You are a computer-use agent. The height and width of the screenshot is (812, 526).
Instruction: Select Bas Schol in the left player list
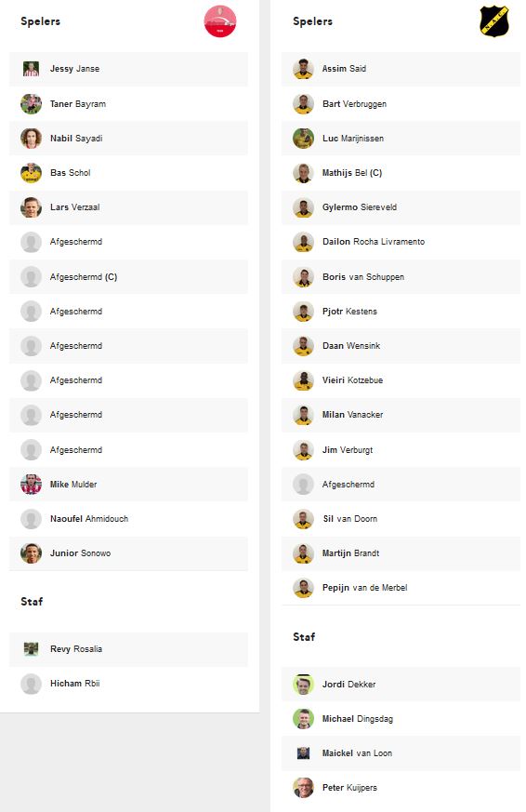[x=128, y=173]
